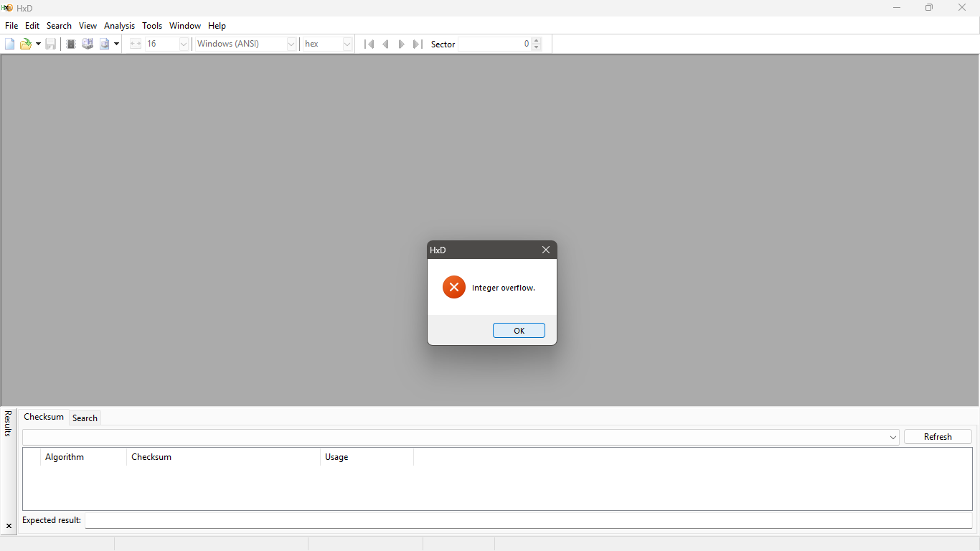Close the HxD main window
The width and height of the screenshot is (980, 551).
(962, 8)
